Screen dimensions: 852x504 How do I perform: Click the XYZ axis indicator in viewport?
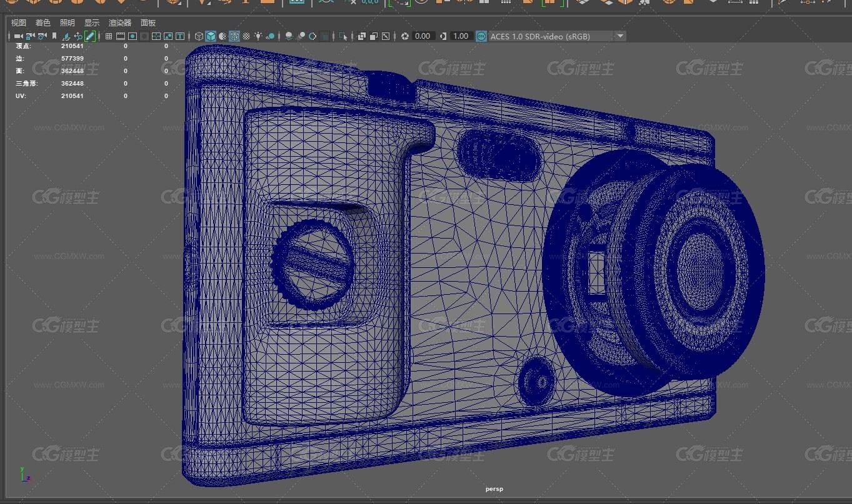[24, 475]
